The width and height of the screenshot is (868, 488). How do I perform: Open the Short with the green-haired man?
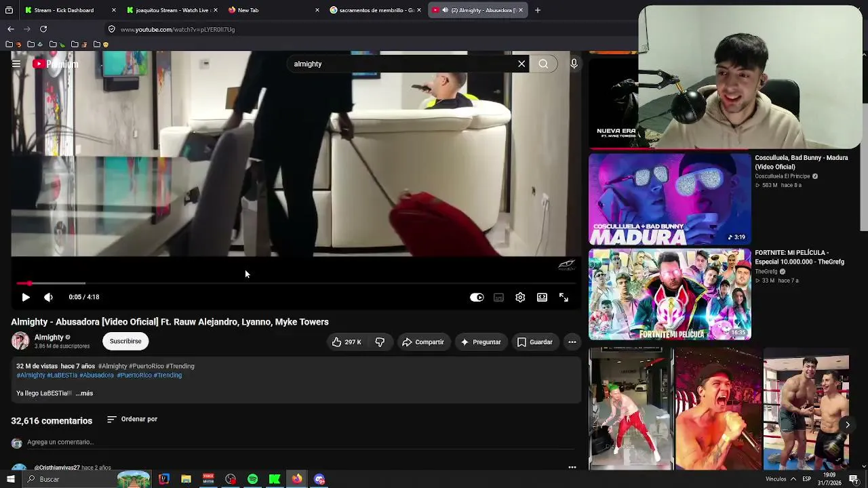(x=631, y=409)
